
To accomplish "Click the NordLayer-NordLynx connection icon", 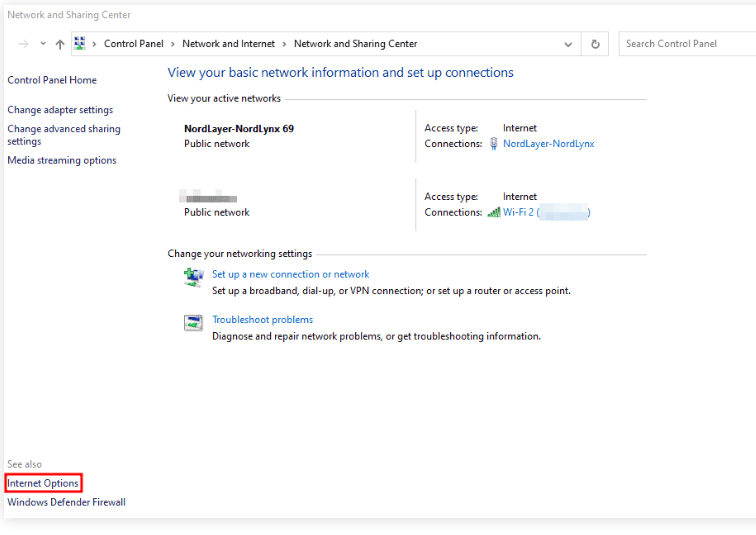I will pyautogui.click(x=493, y=144).
